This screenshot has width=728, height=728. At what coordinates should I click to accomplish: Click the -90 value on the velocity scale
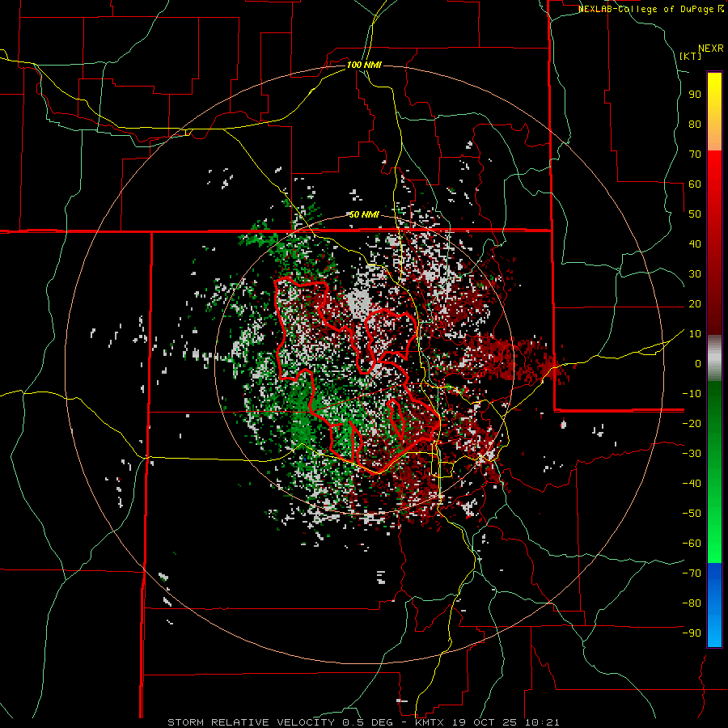pos(692,633)
